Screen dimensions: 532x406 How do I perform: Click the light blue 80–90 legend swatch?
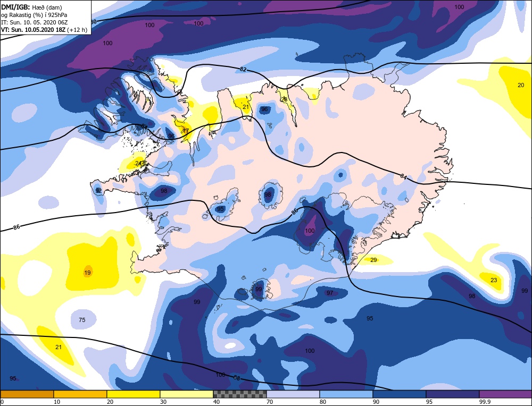(x=346, y=394)
